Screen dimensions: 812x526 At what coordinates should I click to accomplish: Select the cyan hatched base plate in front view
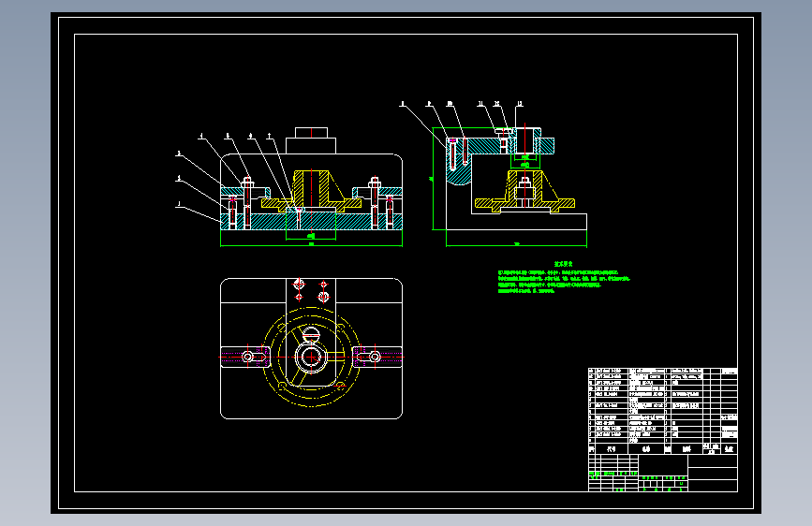[311, 222]
